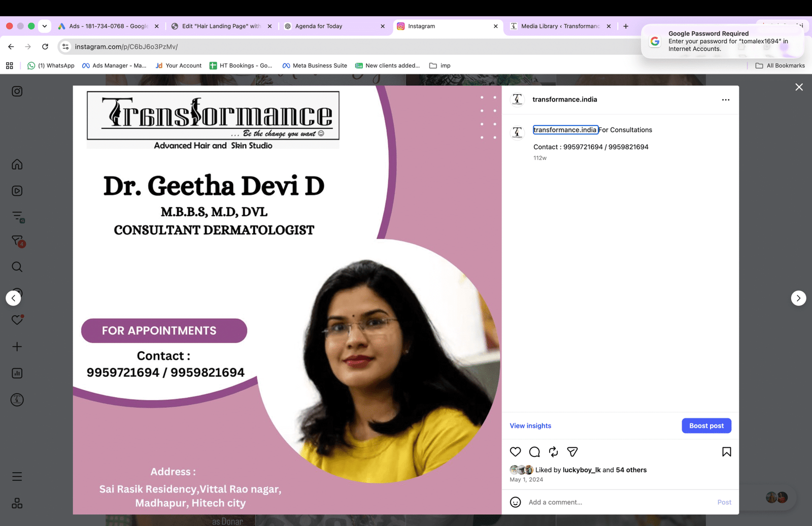This screenshot has width=812, height=526.
Task: Click the Boost post button
Action: [x=706, y=426]
